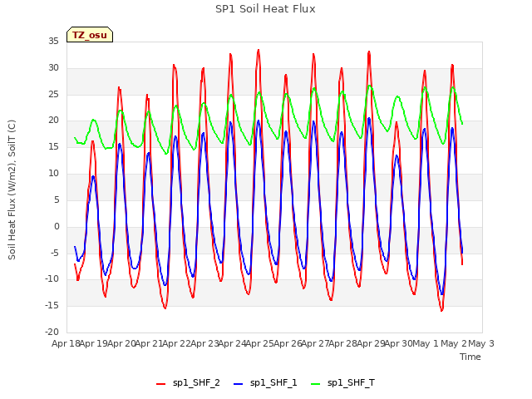Click the green sp1_SHF_T legend swatch
The height and width of the screenshot is (399, 532).
pyautogui.click(x=316, y=384)
